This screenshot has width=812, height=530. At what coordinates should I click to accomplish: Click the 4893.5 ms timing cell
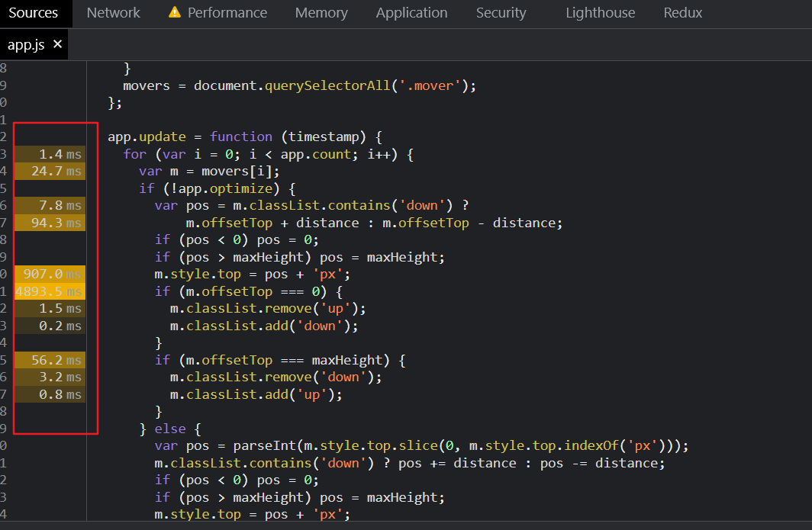pos(50,291)
